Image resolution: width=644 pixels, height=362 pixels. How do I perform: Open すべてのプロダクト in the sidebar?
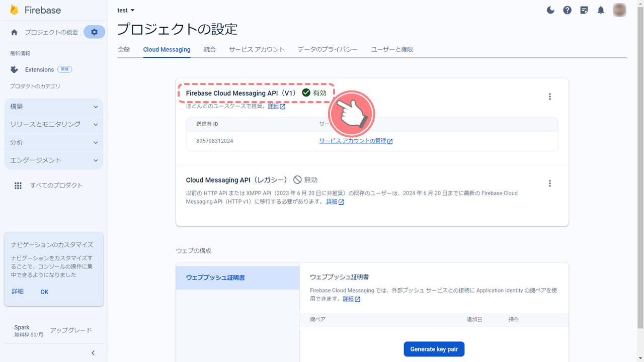click(56, 186)
